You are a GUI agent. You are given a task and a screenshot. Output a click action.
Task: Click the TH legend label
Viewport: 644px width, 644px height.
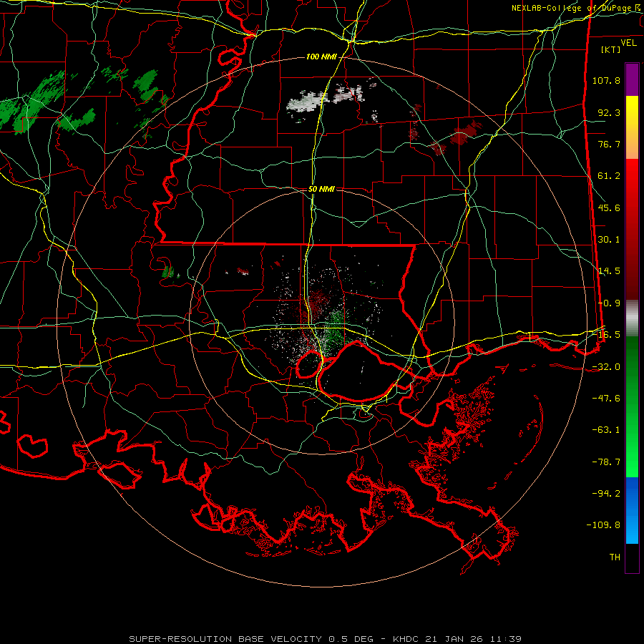coord(615,557)
